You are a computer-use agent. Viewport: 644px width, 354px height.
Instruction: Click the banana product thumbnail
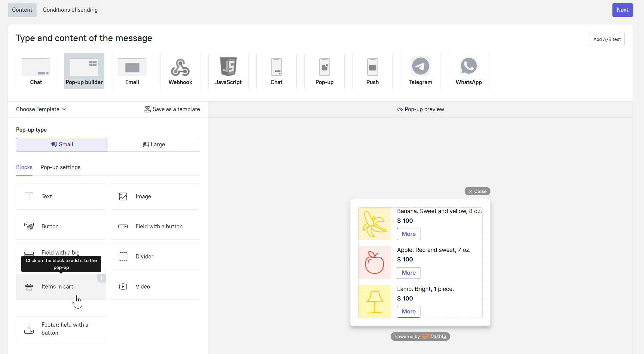tap(374, 224)
